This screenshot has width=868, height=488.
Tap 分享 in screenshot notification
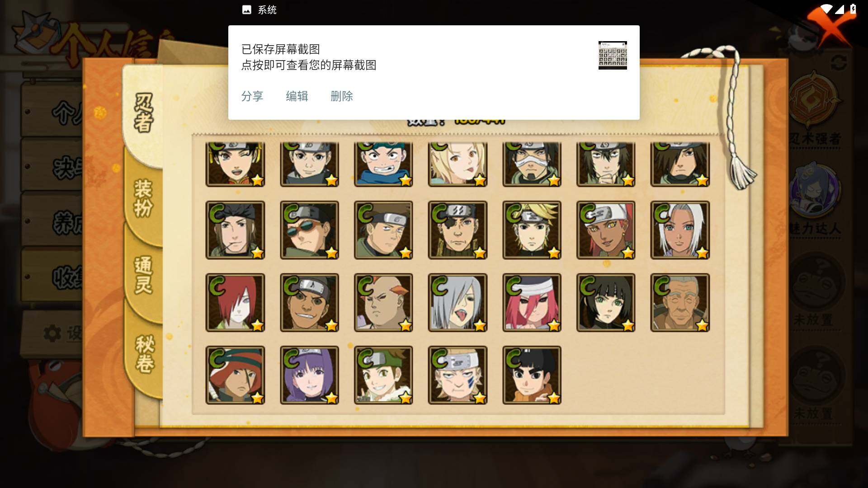pyautogui.click(x=252, y=96)
